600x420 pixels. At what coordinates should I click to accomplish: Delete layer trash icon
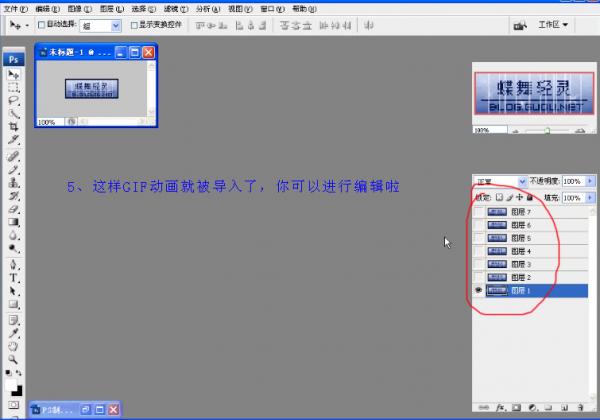coord(580,408)
